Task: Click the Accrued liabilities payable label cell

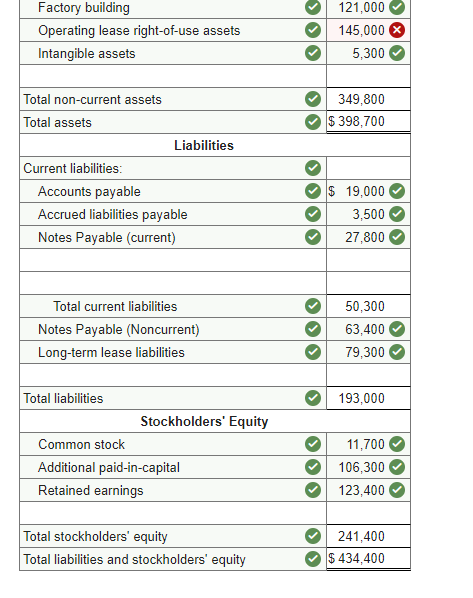Action: 173,214
